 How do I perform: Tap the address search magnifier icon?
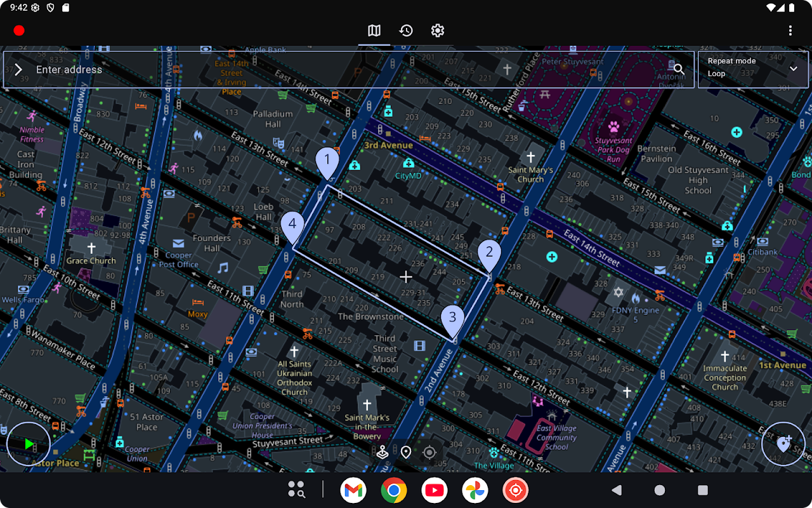679,69
